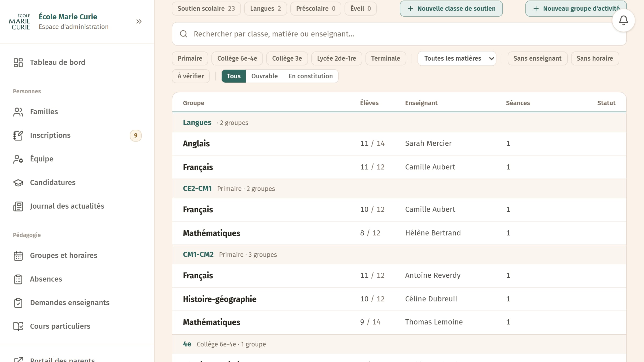
Task: Collapse the CE2-CM1 group section
Action: pyautogui.click(x=399, y=189)
